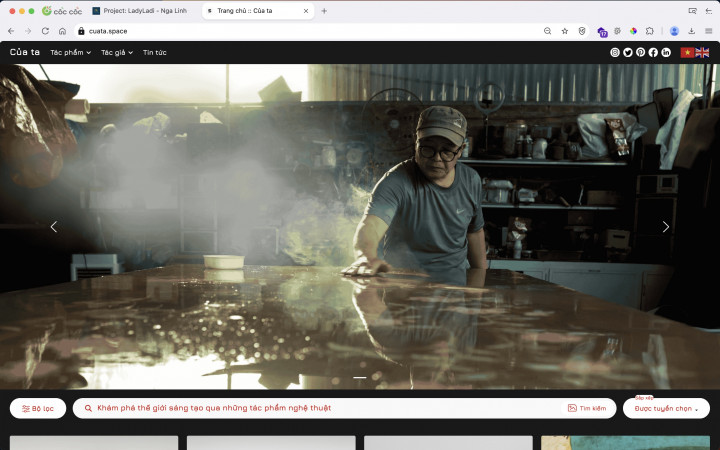720x450 pixels.
Task: Click the Của ta site logo
Action: 25,52
